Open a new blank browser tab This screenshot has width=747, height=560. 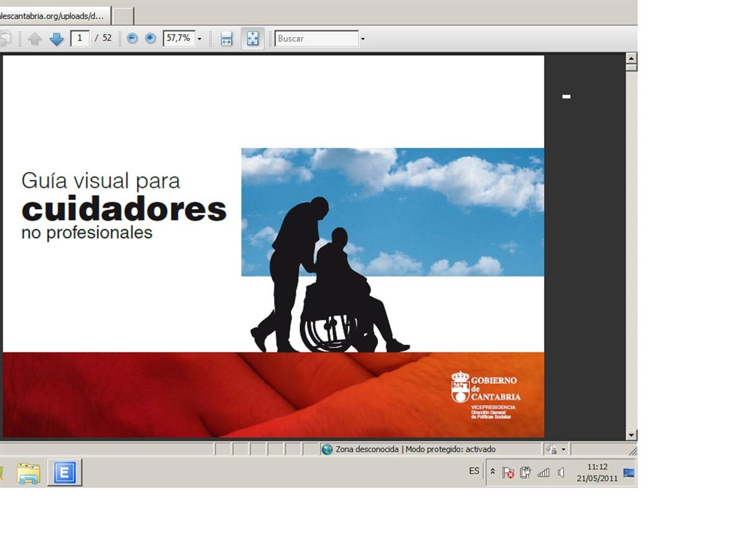coord(123,16)
